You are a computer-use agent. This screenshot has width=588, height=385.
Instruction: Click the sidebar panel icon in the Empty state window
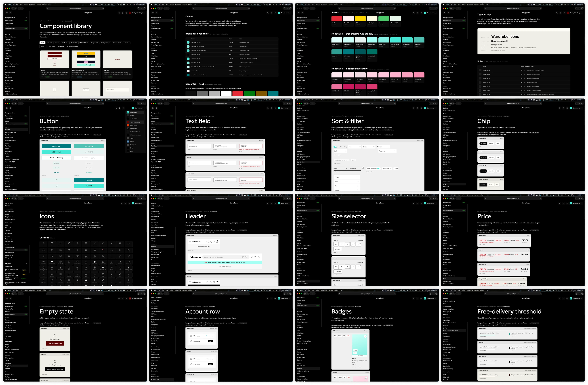click(7, 298)
